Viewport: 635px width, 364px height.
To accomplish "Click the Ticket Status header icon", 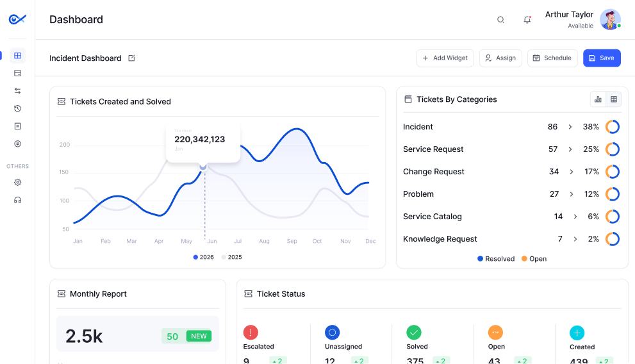I will pos(248,294).
